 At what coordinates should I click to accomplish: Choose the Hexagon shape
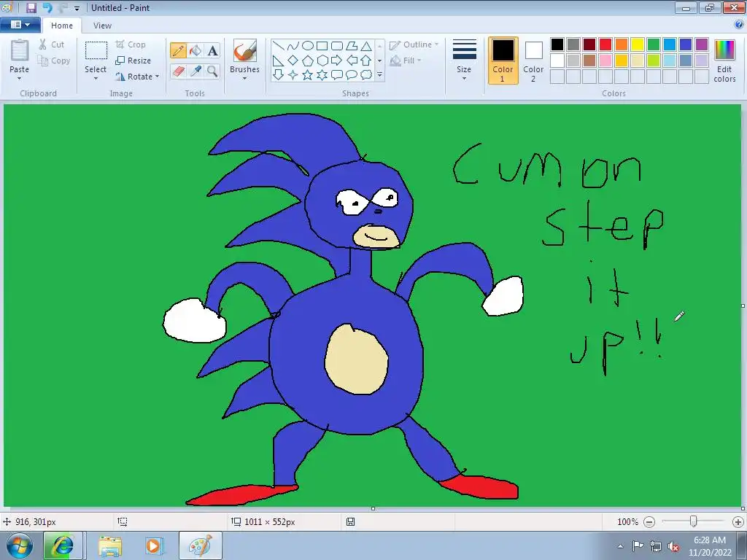pyautogui.click(x=322, y=61)
